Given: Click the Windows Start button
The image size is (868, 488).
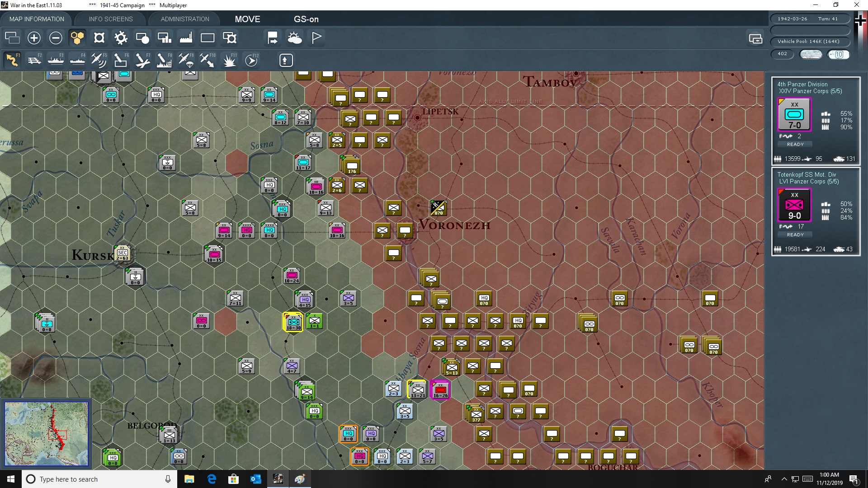Looking at the screenshot, I should [11, 479].
